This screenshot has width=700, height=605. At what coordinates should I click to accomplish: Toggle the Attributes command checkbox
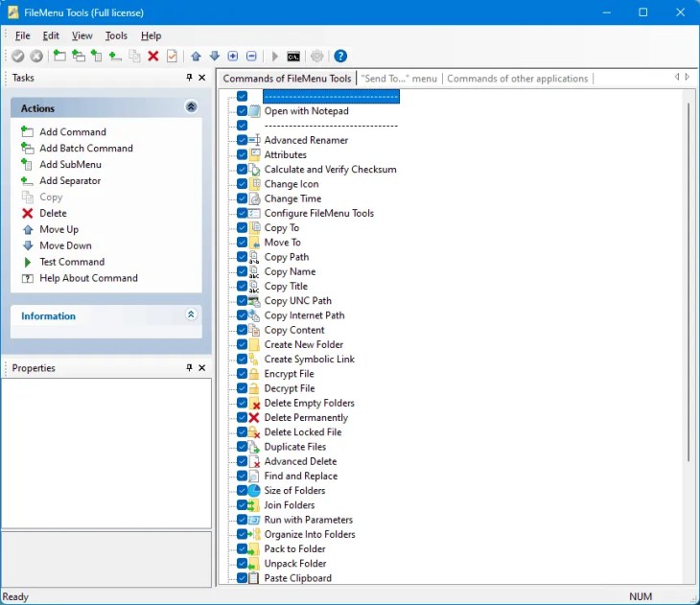click(242, 154)
